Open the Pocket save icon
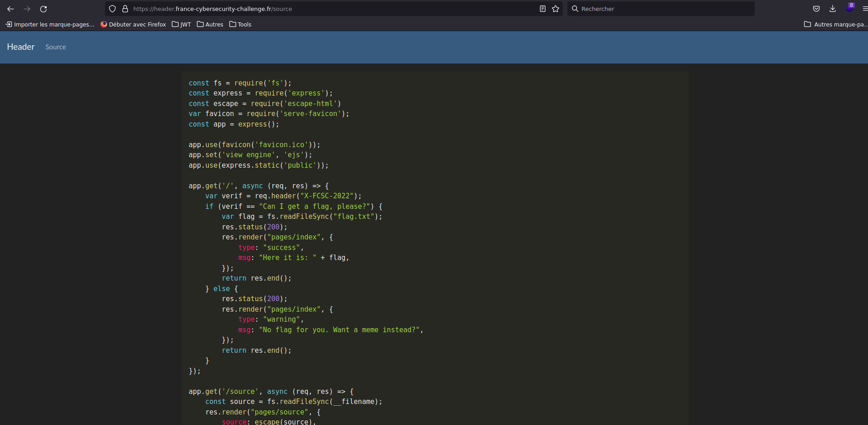The width and height of the screenshot is (868, 425). (x=816, y=9)
